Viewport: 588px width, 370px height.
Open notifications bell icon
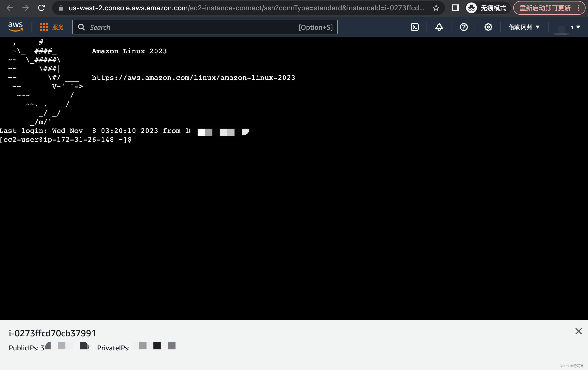pos(439,27)
